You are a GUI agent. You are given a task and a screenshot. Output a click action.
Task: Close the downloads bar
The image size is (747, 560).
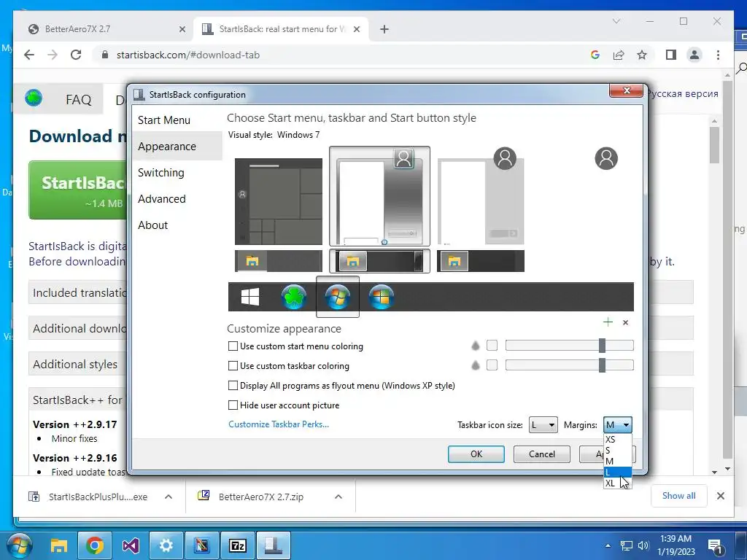pos(720,496)
